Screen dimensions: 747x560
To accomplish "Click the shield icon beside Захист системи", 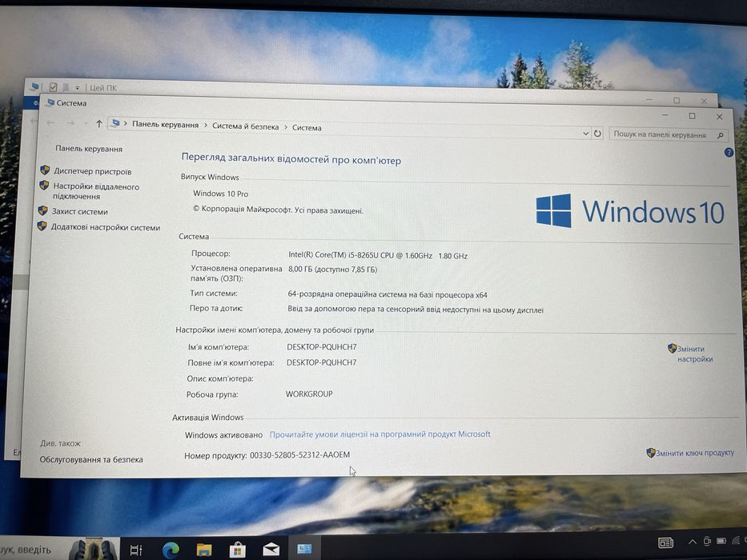I will click(43, 210).
